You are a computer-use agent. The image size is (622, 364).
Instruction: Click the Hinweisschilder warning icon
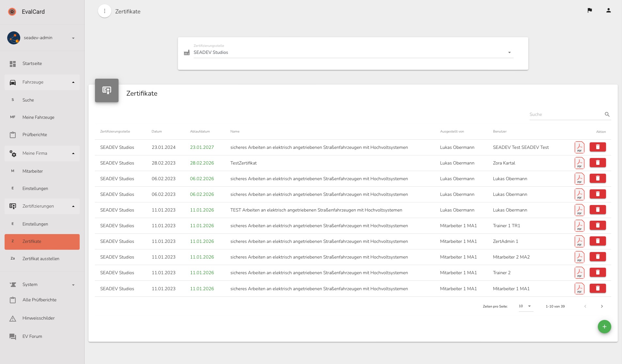(x=13, y=318)
